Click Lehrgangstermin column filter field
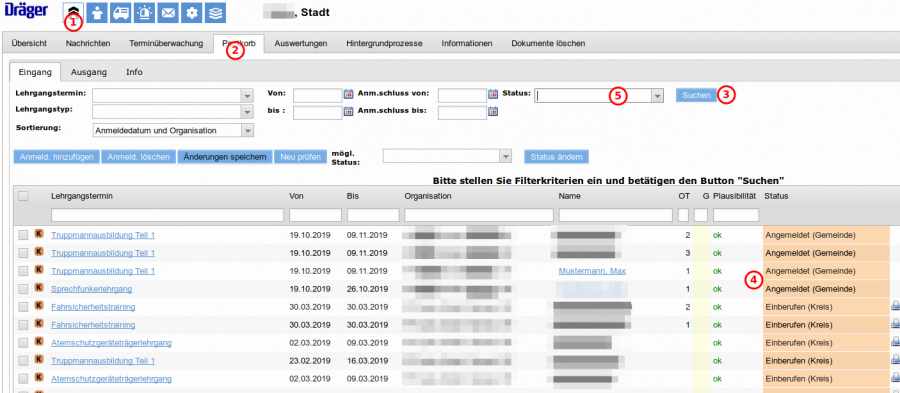Screen dimensions: 900x393 tap(168, 215)
